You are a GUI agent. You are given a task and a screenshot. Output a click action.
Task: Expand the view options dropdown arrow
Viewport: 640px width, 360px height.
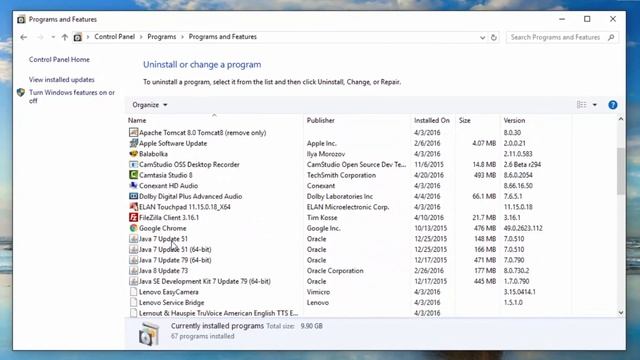595,105
